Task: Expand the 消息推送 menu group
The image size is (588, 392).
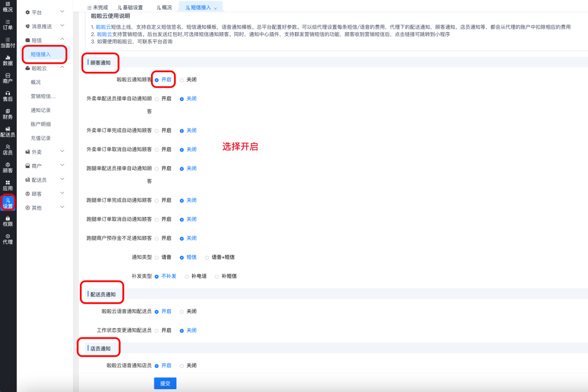Action: [x=46, y=26]
